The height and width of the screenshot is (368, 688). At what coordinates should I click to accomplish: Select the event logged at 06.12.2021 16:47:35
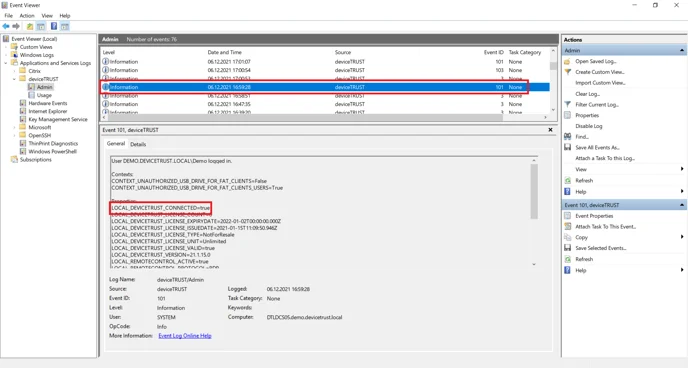point(325,104)
